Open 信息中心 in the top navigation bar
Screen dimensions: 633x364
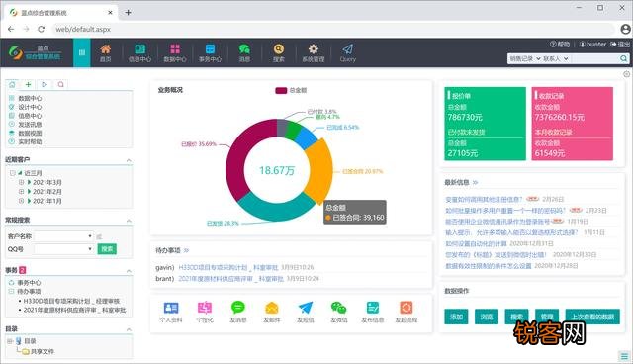pyautogui.click(x=139, y=53)
